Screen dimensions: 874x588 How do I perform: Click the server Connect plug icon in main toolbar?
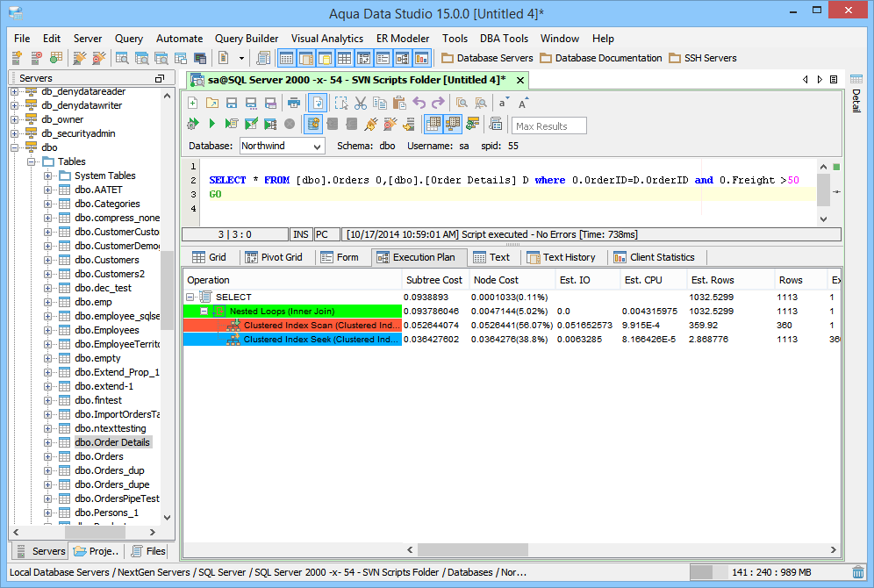pos(80,58)
